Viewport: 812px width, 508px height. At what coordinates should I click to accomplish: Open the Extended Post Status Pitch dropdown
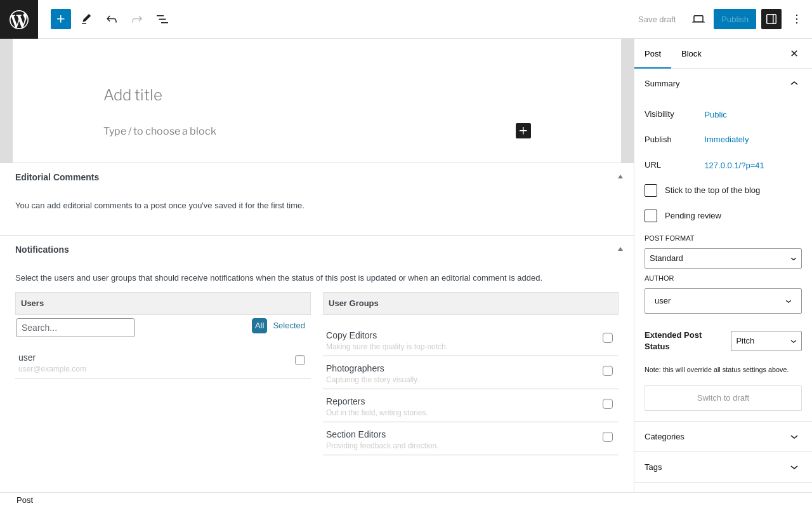(x=766, y=341)
